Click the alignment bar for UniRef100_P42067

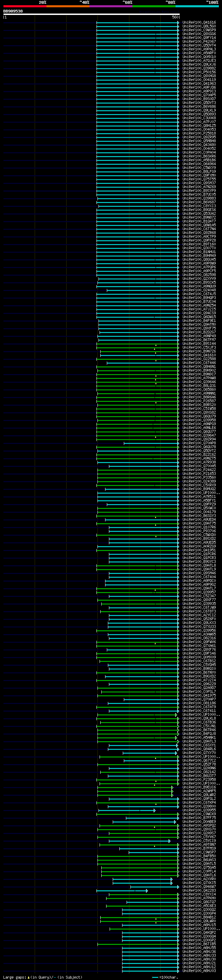pos(138,41)
